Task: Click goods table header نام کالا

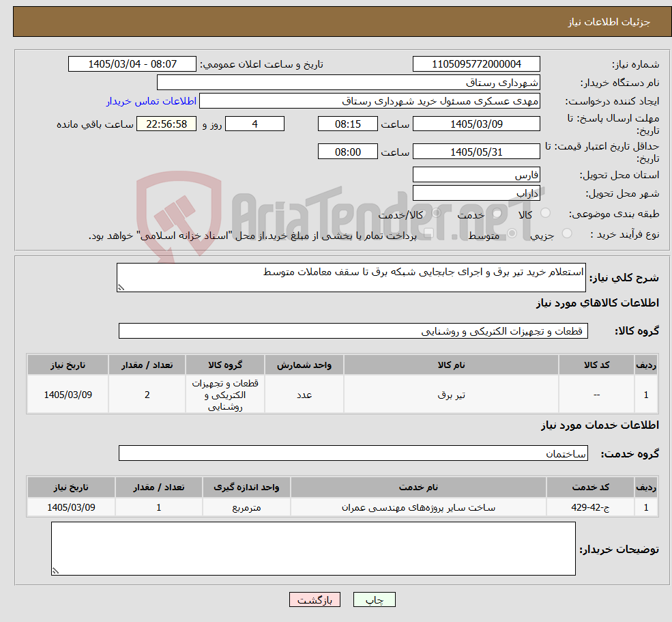Action: point(451,365)
